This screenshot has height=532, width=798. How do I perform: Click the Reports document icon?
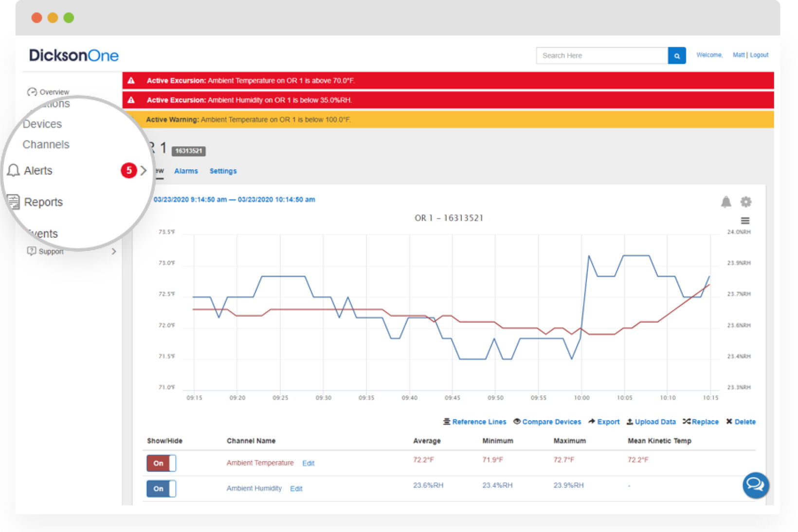pos(14,202)
